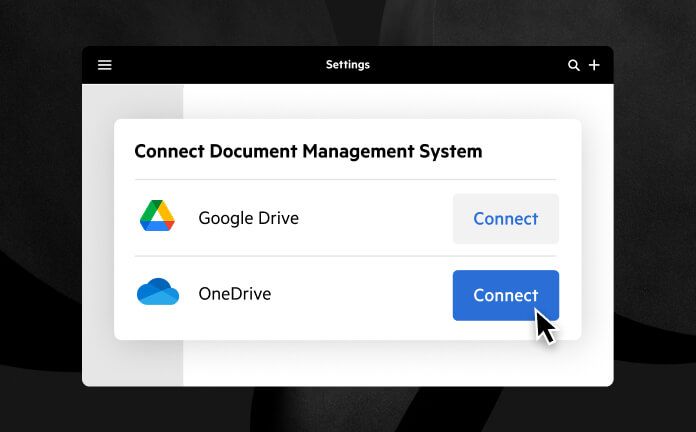
Task: Click the Connect Document Management System heading
Action: (308, 151)
